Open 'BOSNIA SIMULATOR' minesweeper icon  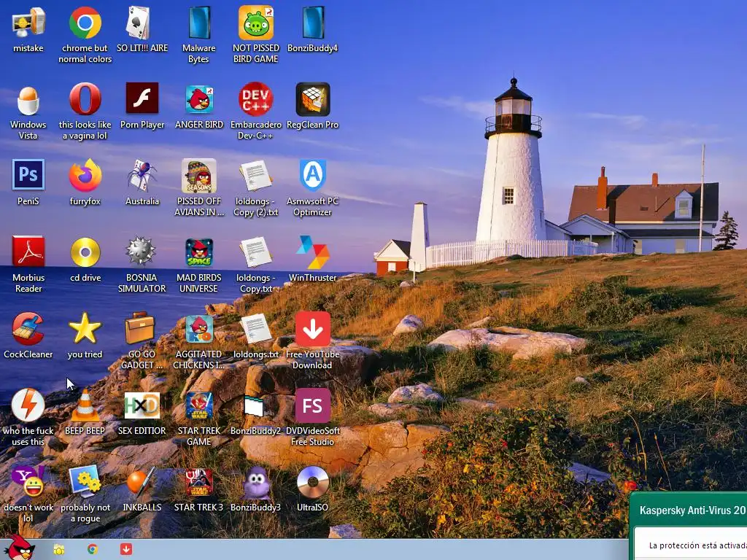coord(141,252)
